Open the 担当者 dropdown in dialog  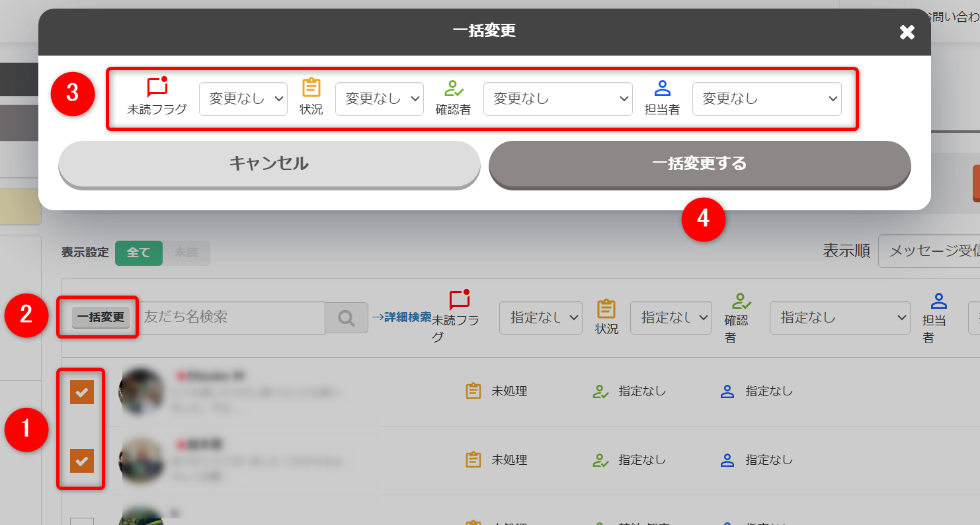coord(767,99)
